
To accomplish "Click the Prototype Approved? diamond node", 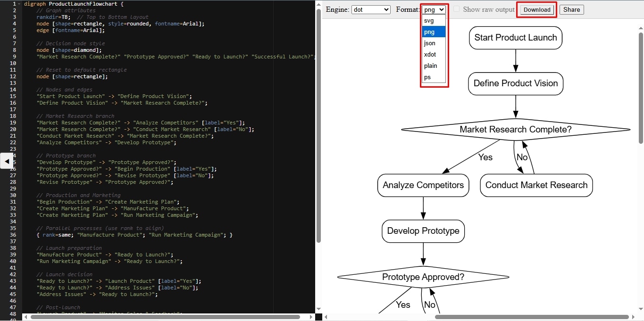I will point(423,277).
